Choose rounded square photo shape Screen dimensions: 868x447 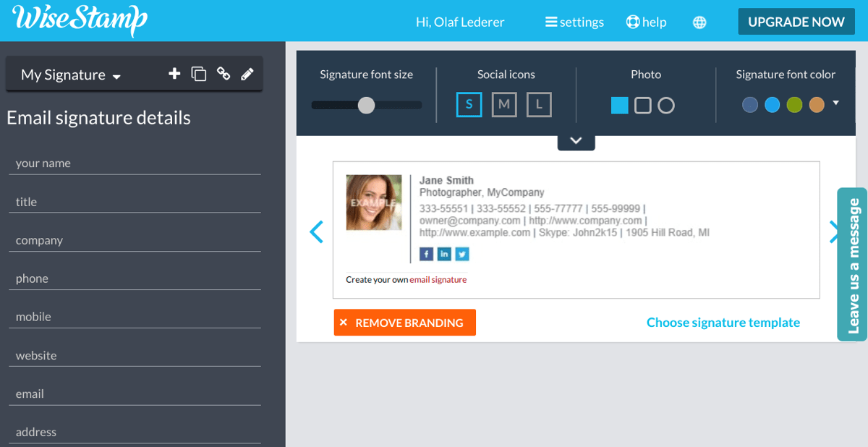(x=643, y=106)
